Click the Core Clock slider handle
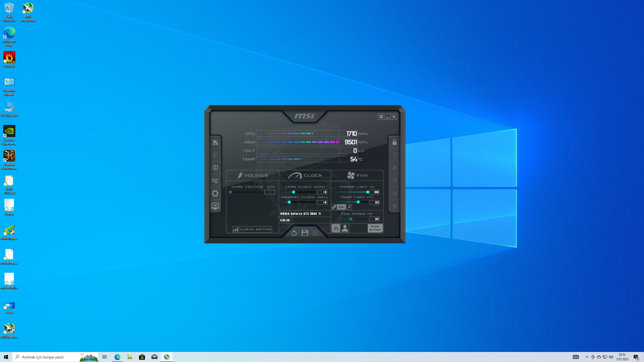This screenshot has width=644, height=362. coord(293,192)
